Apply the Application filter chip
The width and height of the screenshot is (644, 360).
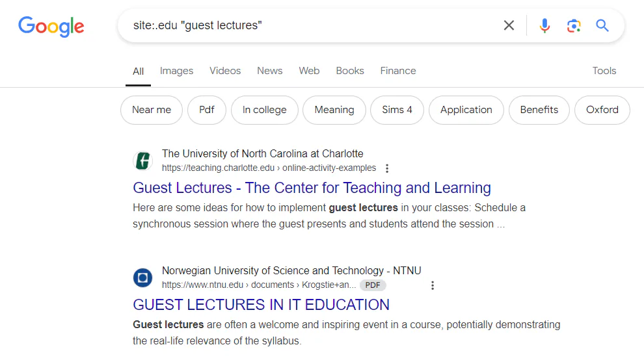(466, 110)
